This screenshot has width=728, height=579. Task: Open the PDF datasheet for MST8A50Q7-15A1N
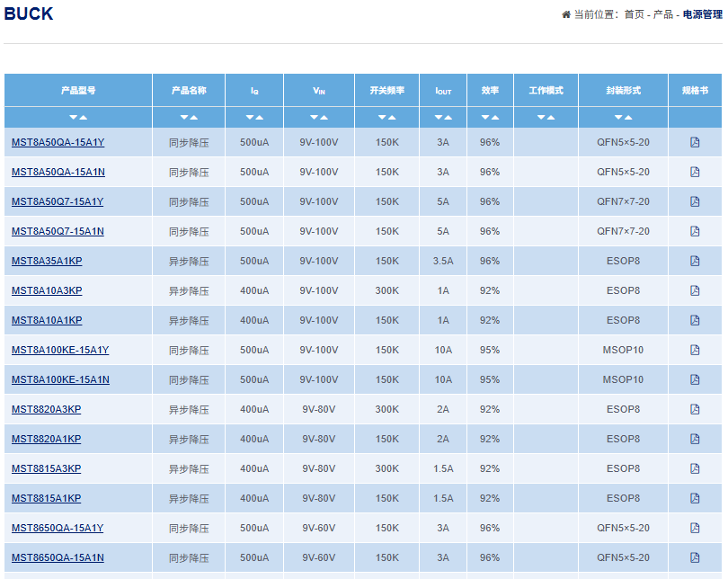click(x=695, y=231)
